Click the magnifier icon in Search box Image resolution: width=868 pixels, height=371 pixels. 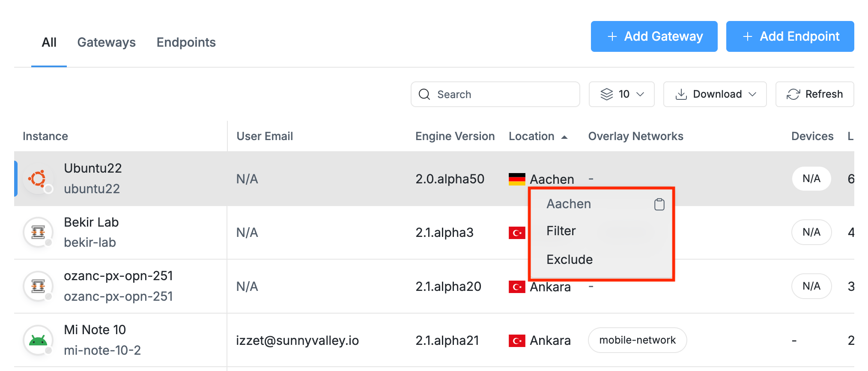pos(424,94)
